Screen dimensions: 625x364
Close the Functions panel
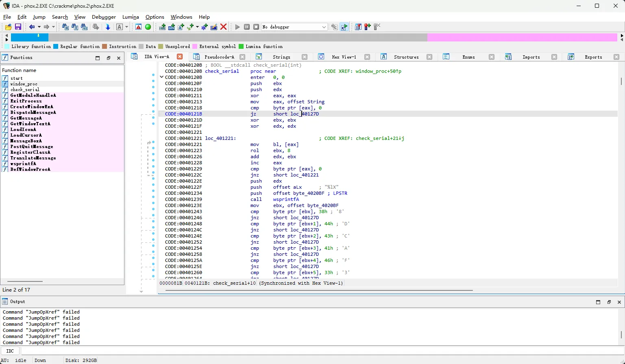coord(119,58)
